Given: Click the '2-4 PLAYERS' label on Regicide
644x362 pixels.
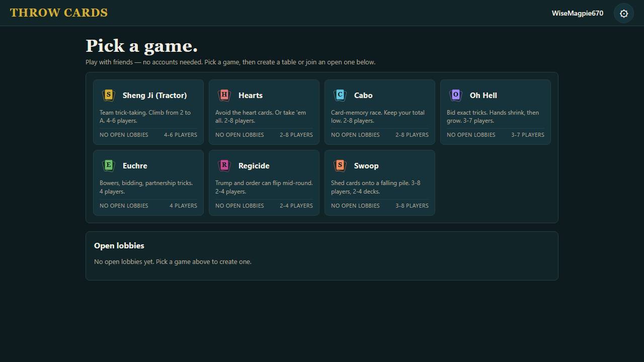Looking at the screenshot, I should tap(296, 206).
